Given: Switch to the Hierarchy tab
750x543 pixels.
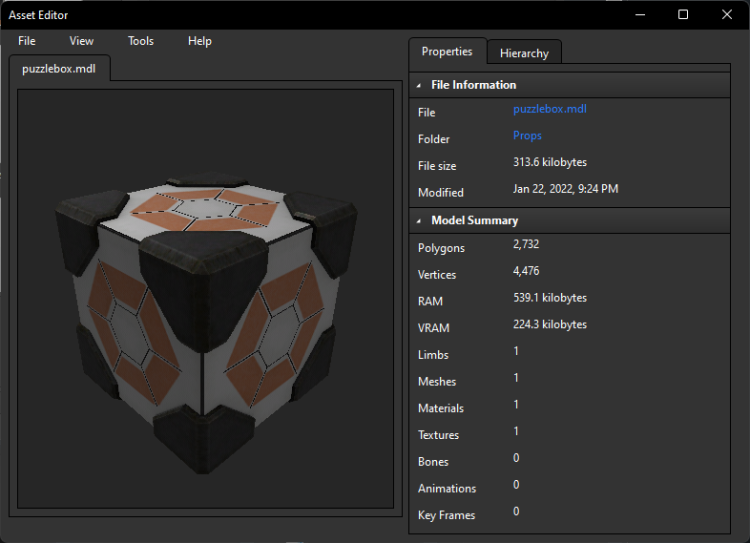Looking at the screenshot, I should [x=524, y=53].
